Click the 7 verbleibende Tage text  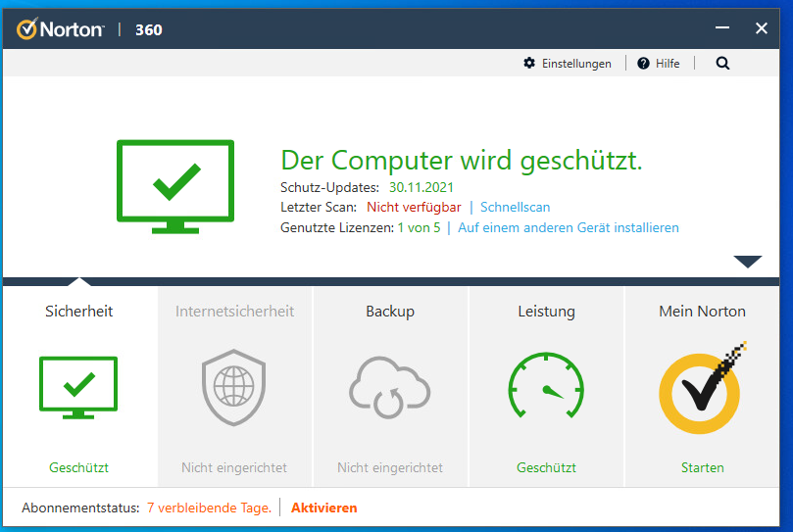tap(209, 508)
